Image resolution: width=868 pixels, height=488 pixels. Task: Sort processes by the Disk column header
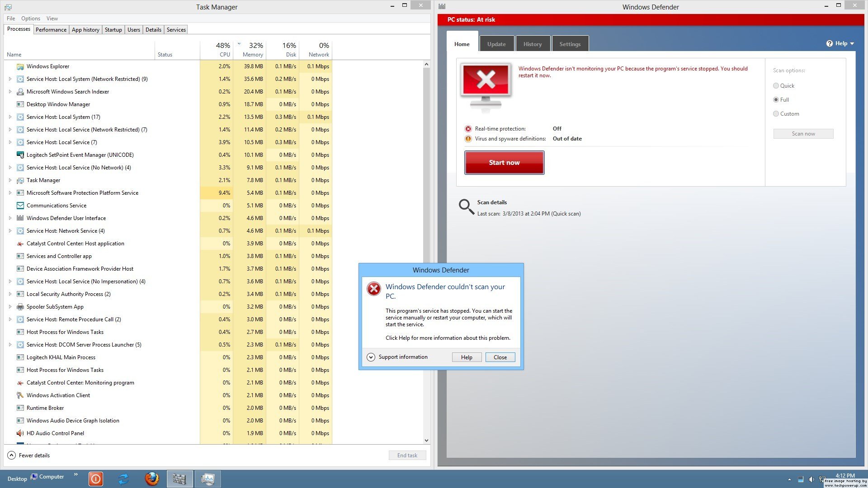283,50
